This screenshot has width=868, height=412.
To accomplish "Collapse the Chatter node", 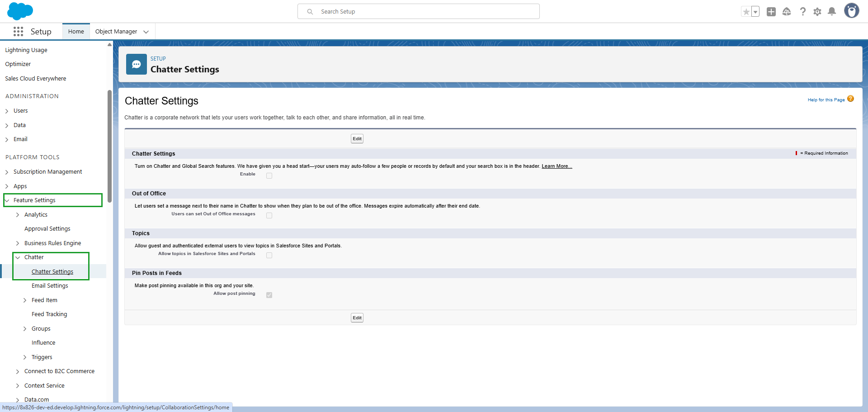I will 18,257.
